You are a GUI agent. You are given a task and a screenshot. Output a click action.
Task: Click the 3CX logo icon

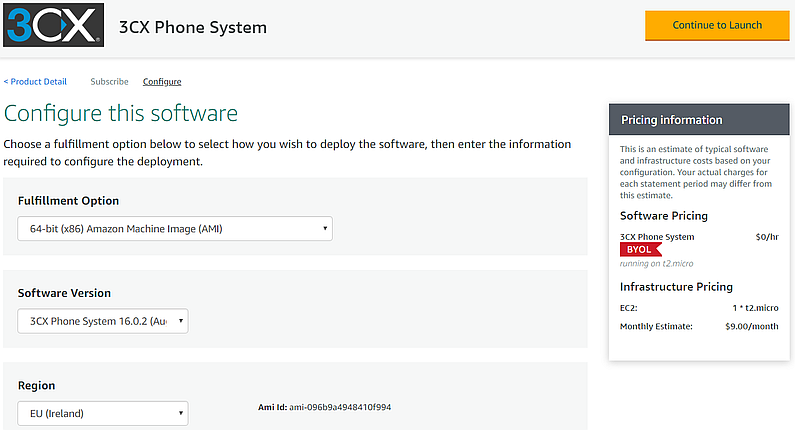(x=53, y=25)
